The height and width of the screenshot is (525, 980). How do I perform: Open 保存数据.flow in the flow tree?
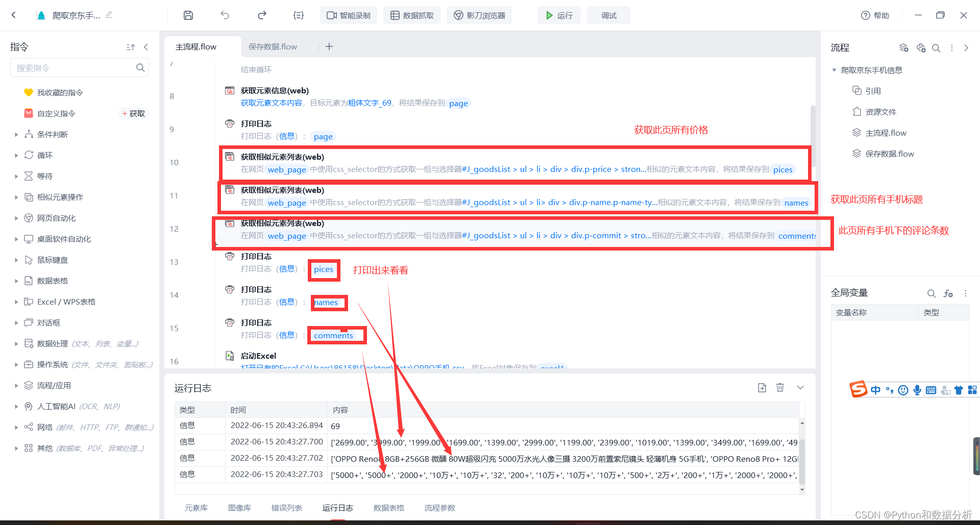890,154
